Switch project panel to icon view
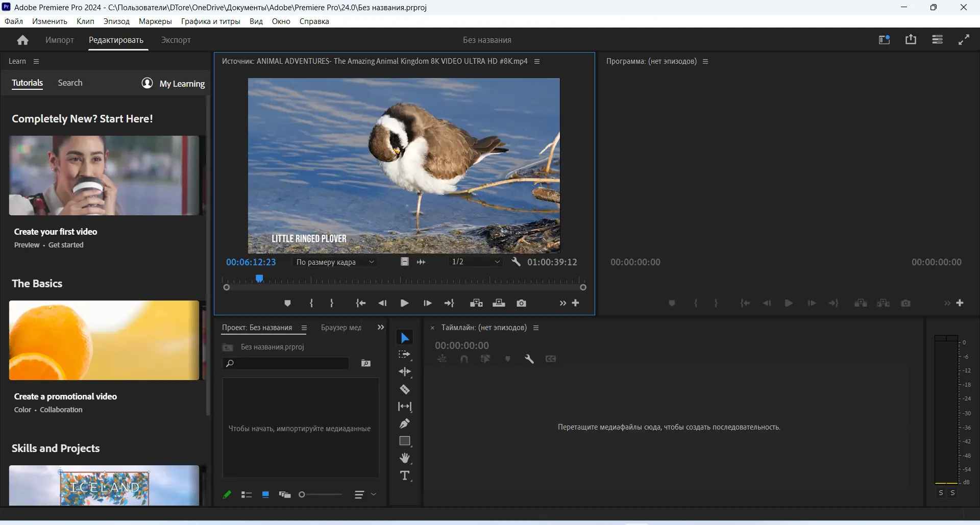Image resolution: width=980 pixels, height=525 pixels. pyautogui.click(x=265, y=494)
